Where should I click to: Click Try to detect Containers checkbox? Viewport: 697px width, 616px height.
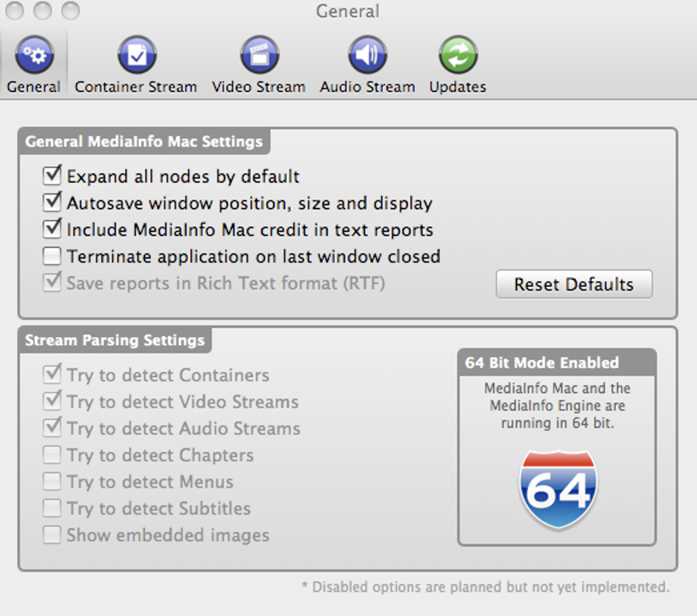pos(52,374)
